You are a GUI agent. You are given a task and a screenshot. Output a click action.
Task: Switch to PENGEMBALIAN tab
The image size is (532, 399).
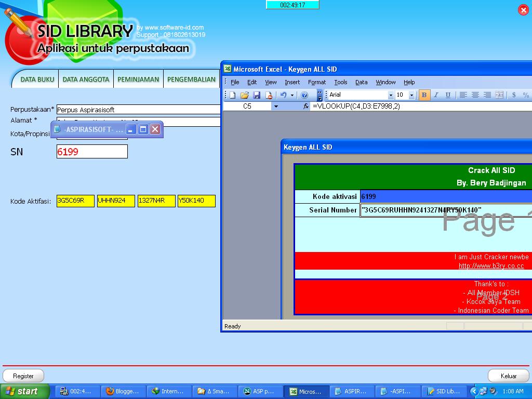pyautogui.click(x=191, y=79)
